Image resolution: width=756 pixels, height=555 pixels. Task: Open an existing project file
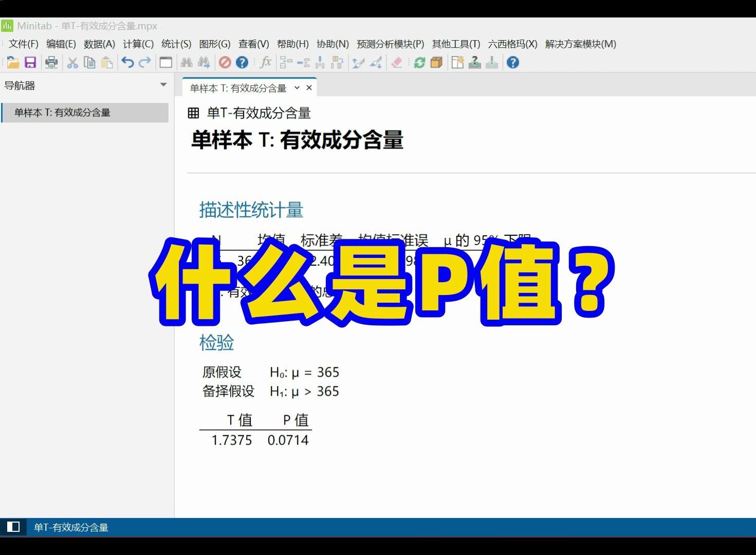pos(13,62)
